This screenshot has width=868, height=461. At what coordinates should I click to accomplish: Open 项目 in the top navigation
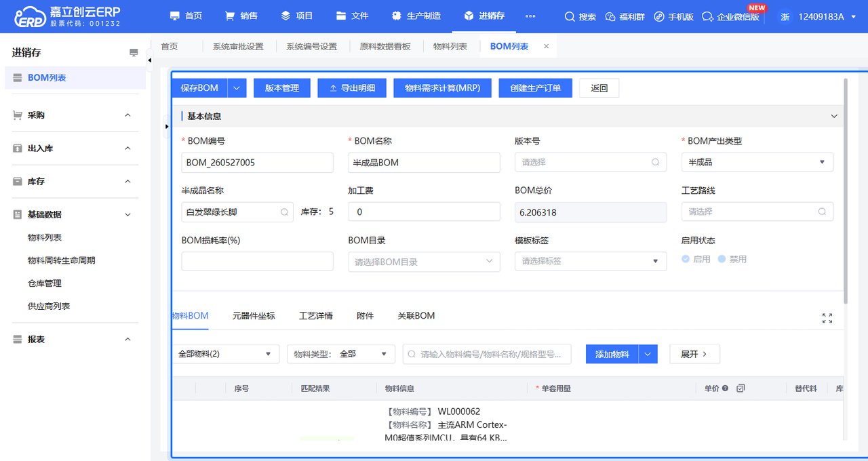[x=297, y=16]
